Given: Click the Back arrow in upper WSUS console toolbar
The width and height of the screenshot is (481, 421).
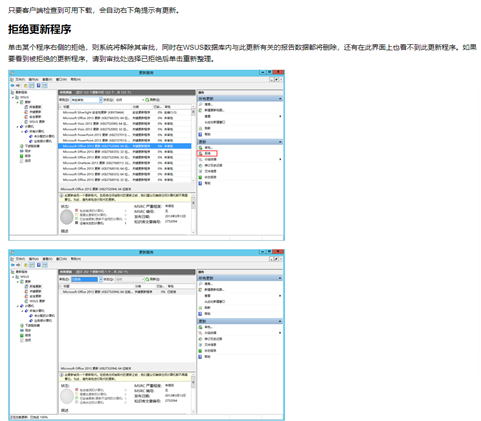Looking at the screenshot, I should (x=13, y=86).
